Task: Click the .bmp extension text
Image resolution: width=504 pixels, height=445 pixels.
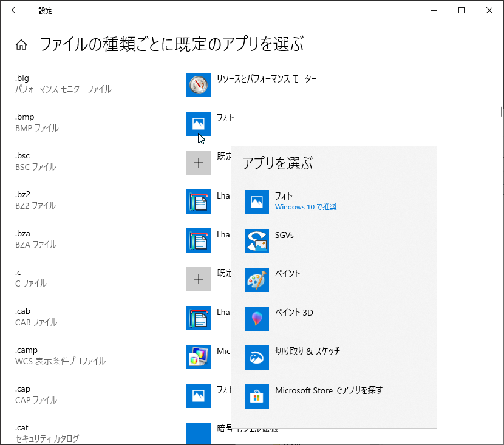Action: coord(25,117)
